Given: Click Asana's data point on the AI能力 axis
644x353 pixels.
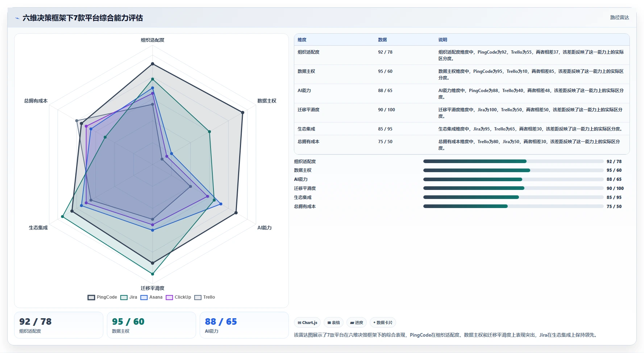Looking at the screenshot, I should click(x=221, y=204).
